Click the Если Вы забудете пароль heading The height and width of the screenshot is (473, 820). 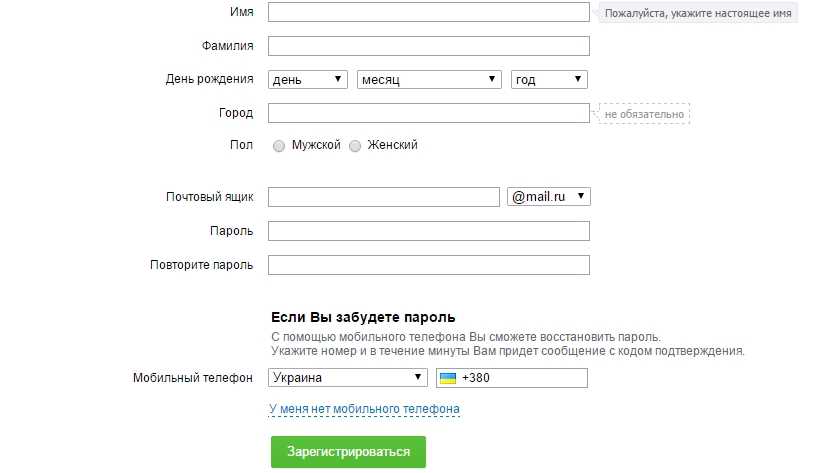363,317
